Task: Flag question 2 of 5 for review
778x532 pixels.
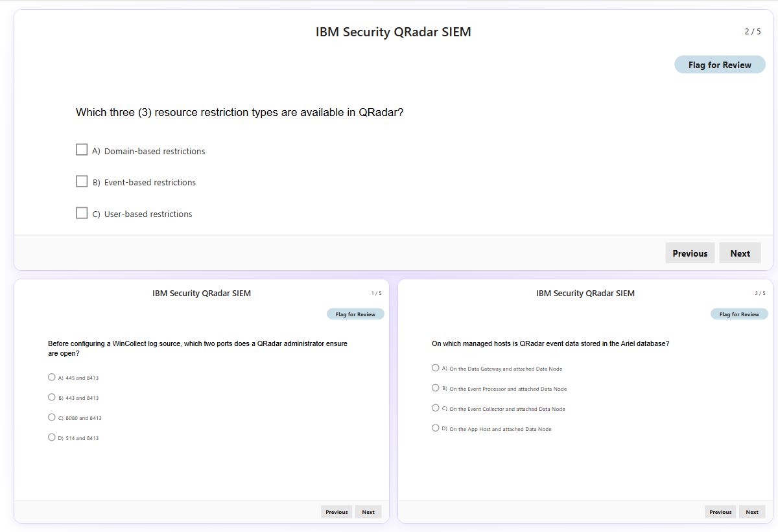Action: (720, 65)
